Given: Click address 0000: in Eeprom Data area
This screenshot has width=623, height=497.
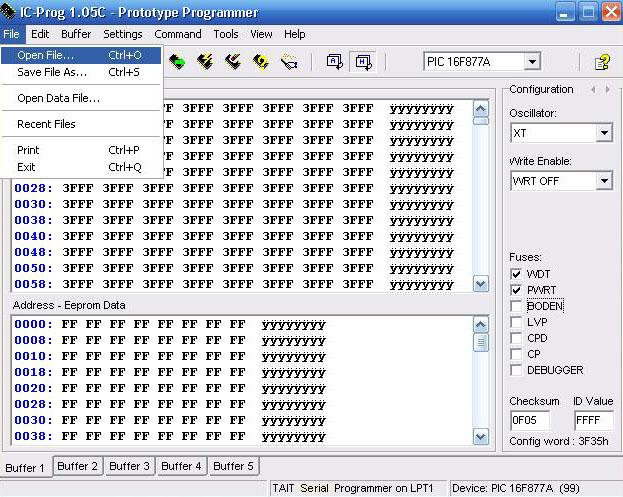Looking at the screenshot, I should point(33,324).
